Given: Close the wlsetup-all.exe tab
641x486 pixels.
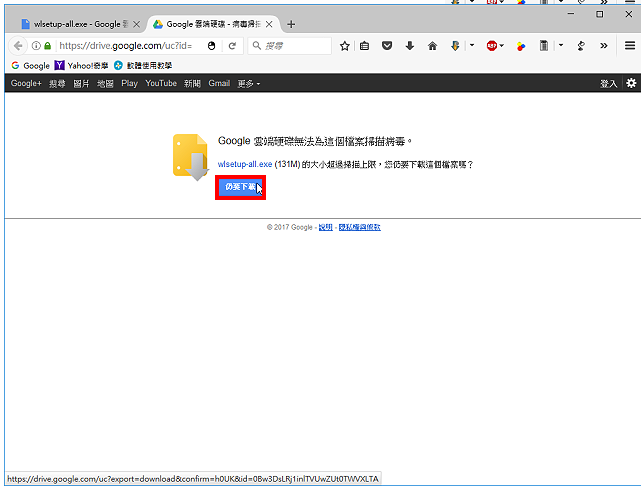Looking at the screenshot, I should click(137, 25).
